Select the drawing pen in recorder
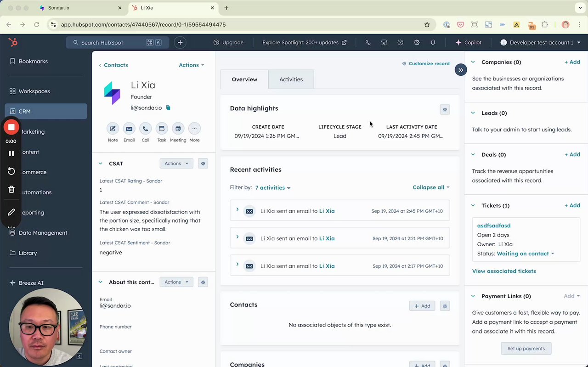Image resolution: width=588 pixels, height=367 pixels. (11, 212)
